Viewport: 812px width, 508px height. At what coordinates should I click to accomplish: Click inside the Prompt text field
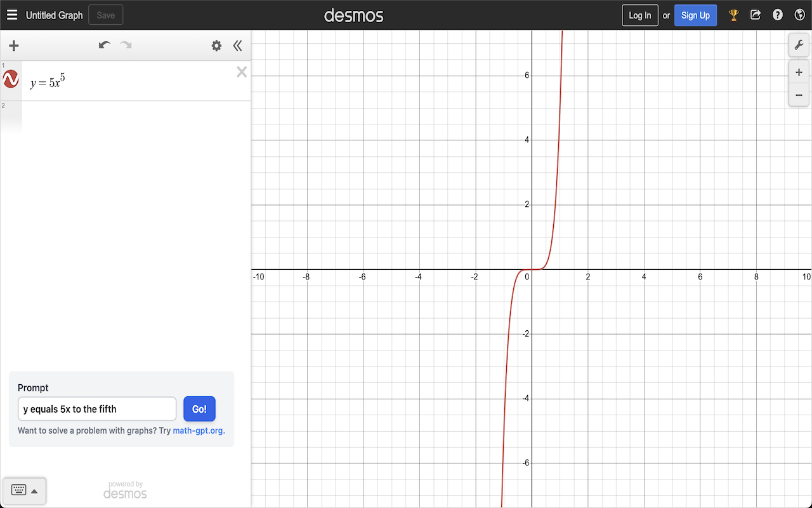(96, 409)
